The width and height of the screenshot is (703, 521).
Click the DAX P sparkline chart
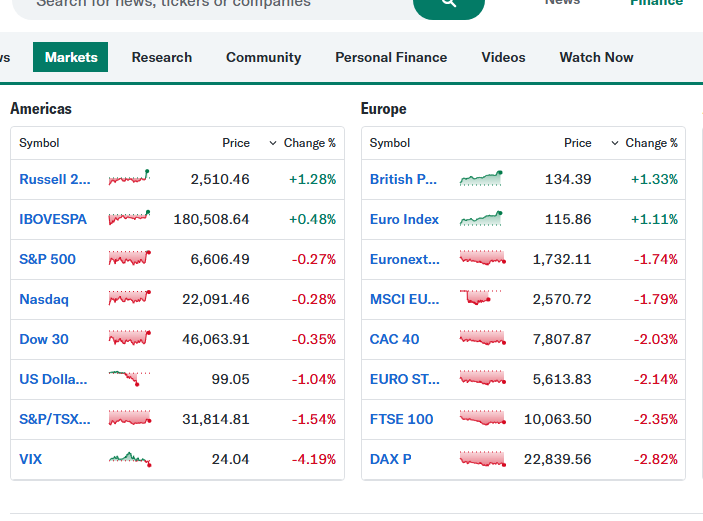tap(482, 459)
